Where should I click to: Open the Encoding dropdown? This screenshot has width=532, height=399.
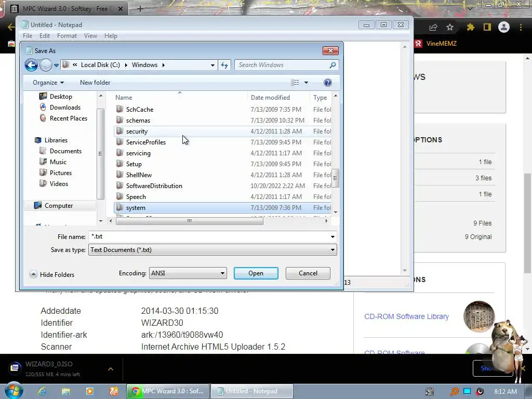pos(188,273)
